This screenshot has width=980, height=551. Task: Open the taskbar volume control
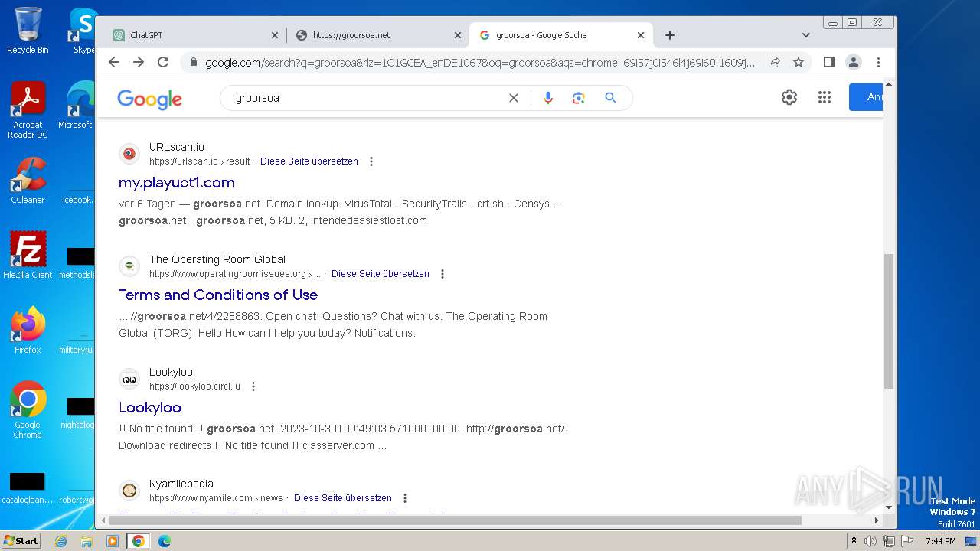[871, 541]
